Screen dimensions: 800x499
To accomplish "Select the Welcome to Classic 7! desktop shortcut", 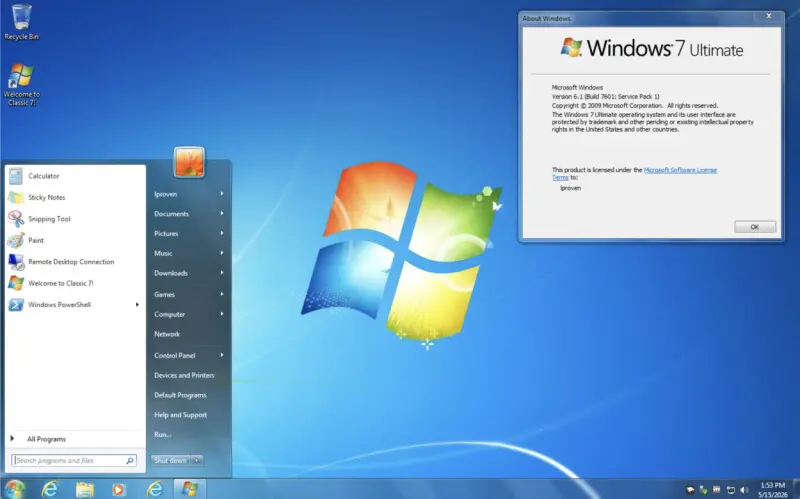I will point(21,85).
